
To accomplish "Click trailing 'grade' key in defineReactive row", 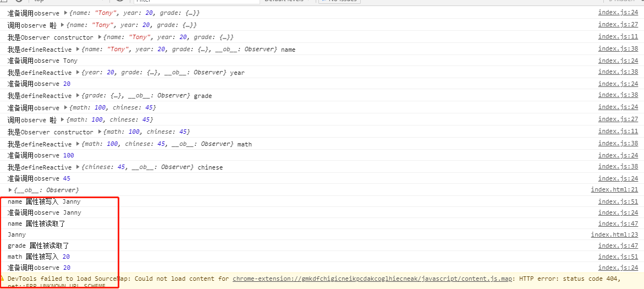I will [203, 96].
